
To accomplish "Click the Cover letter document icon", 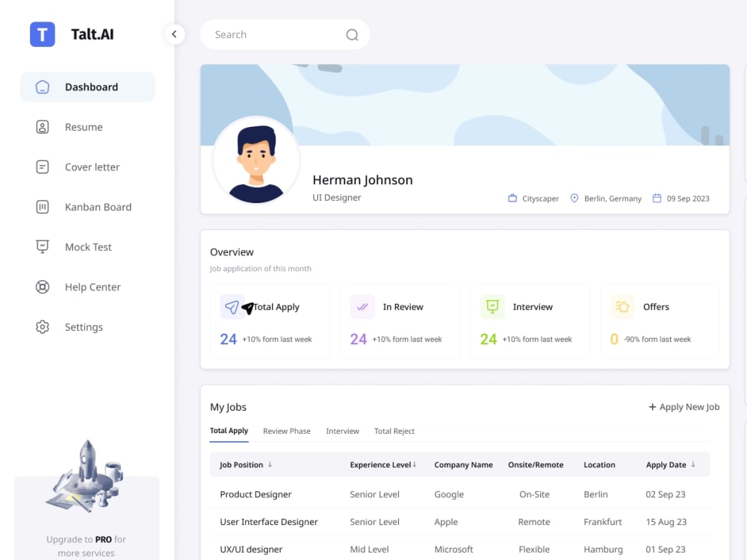I will coord(43,167).
